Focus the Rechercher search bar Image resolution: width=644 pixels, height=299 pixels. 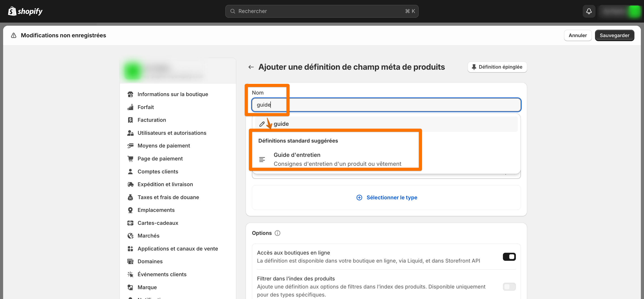pos(322,11)
